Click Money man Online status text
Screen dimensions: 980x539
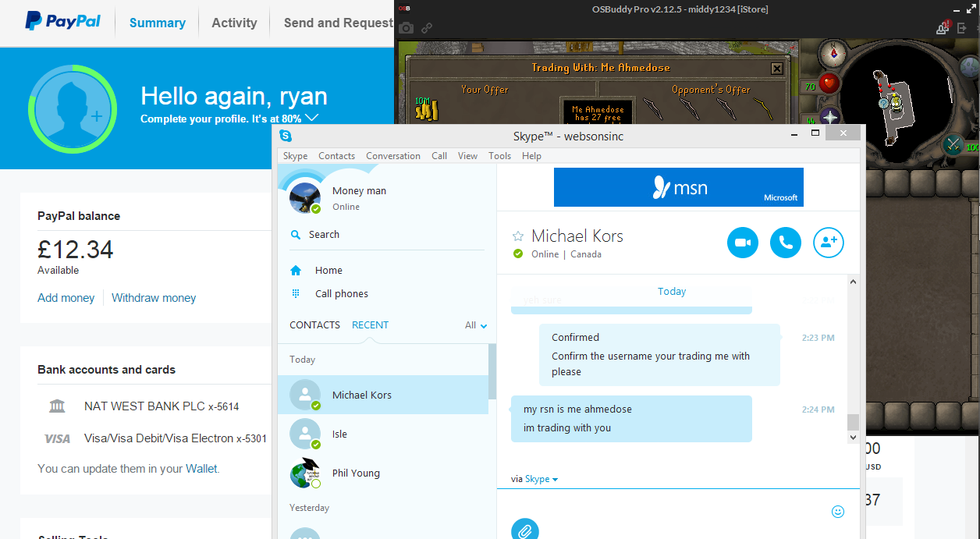[x=346, y=207]
